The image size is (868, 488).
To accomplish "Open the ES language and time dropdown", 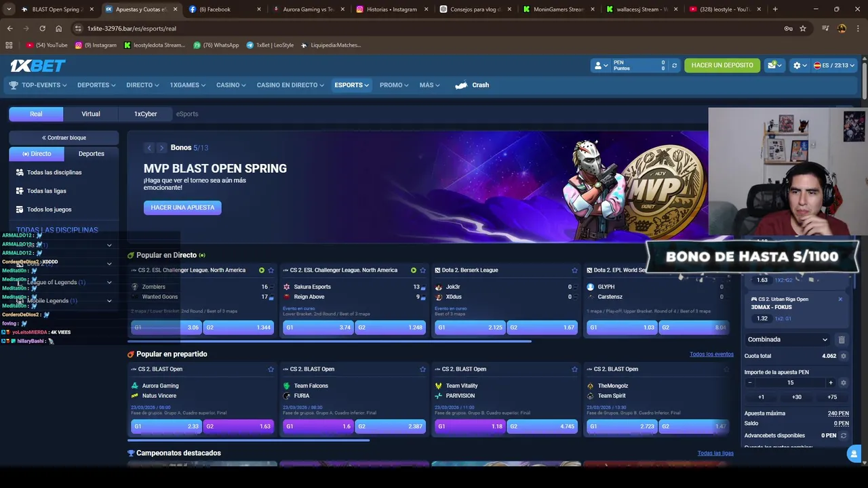I will click(x=834, y=66).
